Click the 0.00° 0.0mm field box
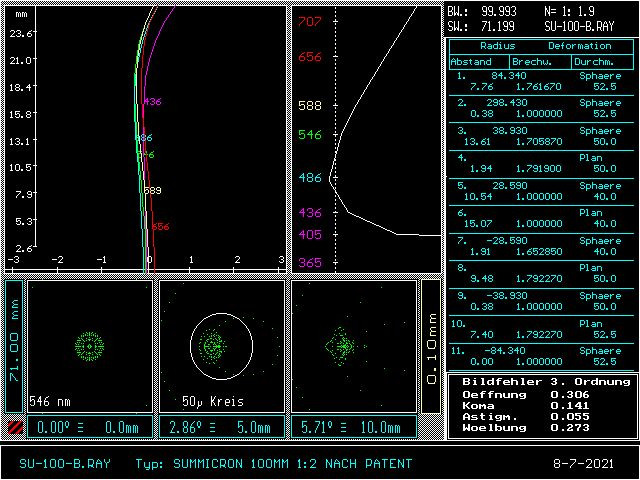Viewport: 640px width, 480px height. coord(90,428)
